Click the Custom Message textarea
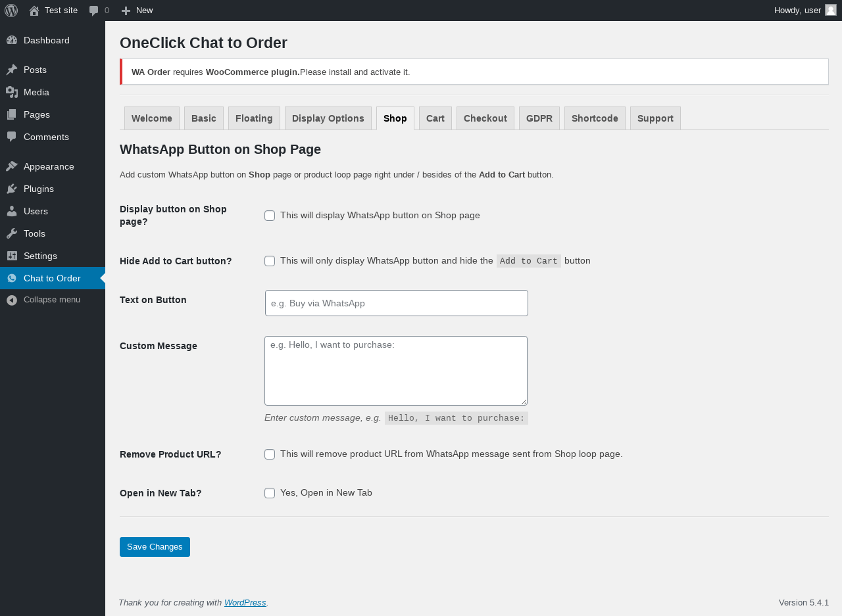The height and width of the screenshot is (616, 842). pos(396,371)
